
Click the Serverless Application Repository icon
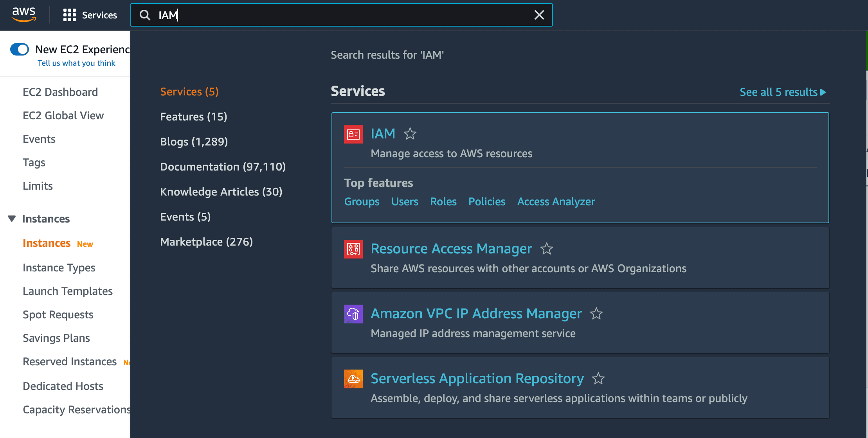(x=353, y=379)
